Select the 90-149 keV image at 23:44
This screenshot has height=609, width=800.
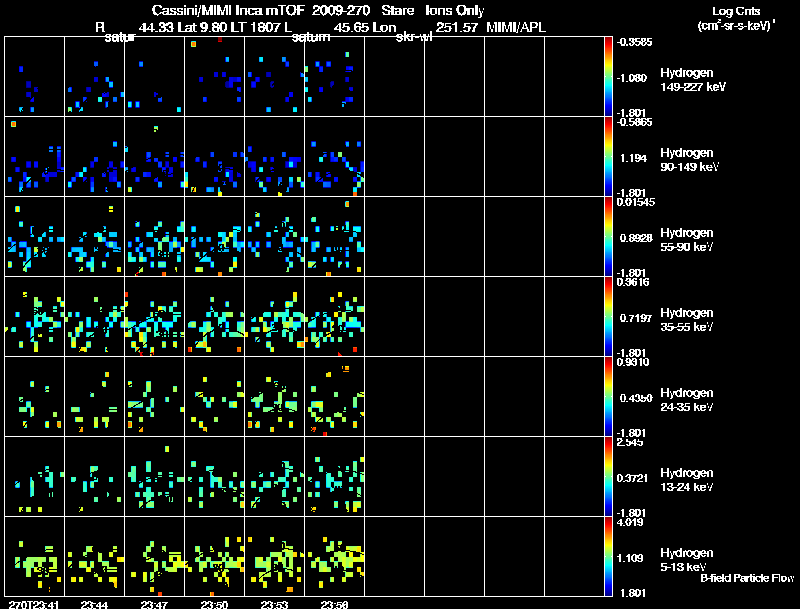[x=94, y=157]
